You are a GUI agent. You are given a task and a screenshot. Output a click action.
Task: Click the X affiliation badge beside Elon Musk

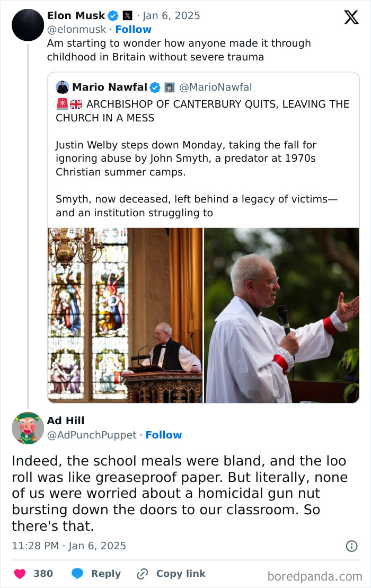click(127, 16)
